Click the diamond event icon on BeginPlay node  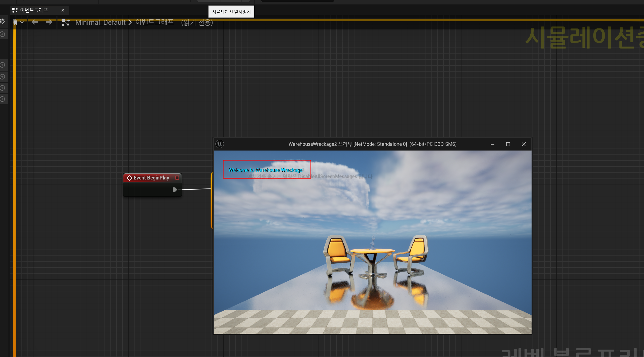129,178
